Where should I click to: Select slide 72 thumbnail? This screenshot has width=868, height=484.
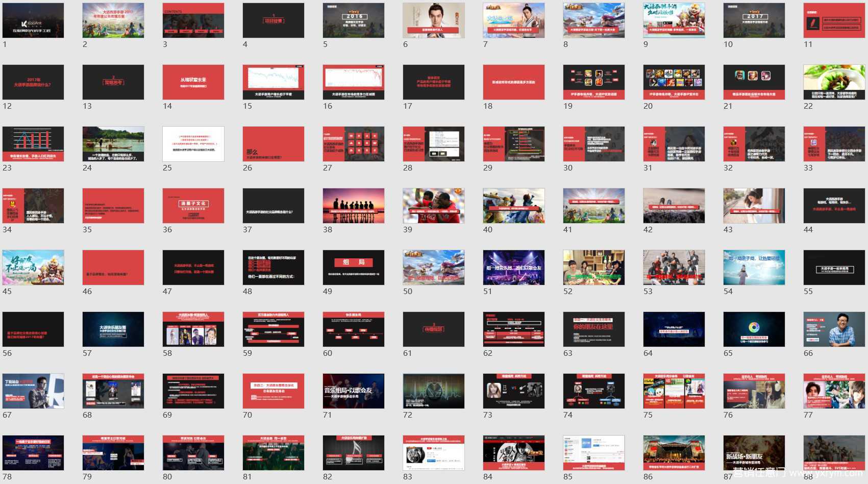(434, 391)
